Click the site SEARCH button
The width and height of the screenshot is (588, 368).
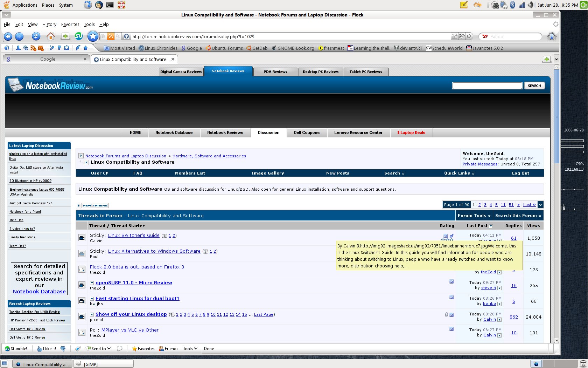click(x=534, y=86)
